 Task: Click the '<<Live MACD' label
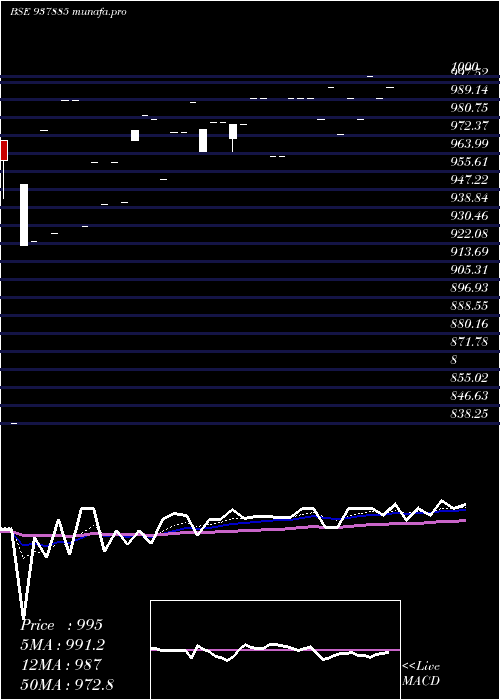pos(421,673)
